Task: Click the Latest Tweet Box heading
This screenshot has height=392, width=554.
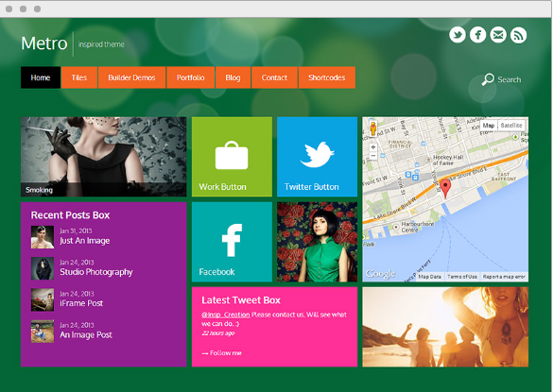Action: click(241, 300)
